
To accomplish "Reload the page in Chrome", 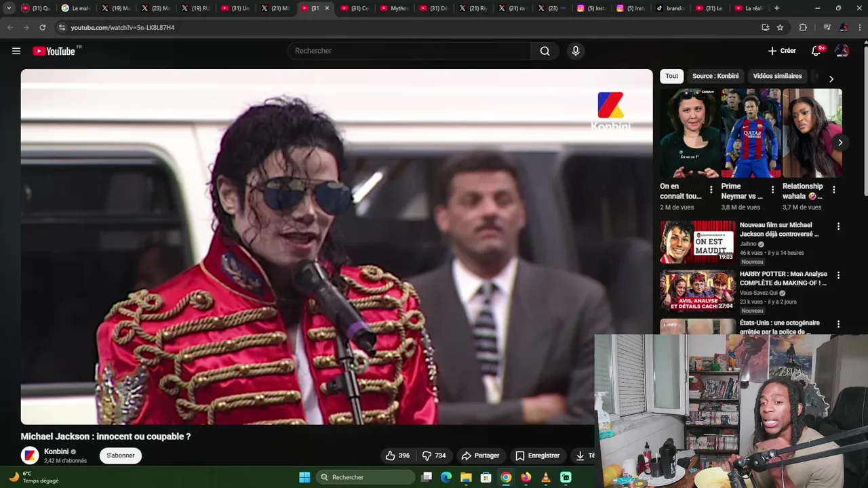I will (x=43, y=27).
